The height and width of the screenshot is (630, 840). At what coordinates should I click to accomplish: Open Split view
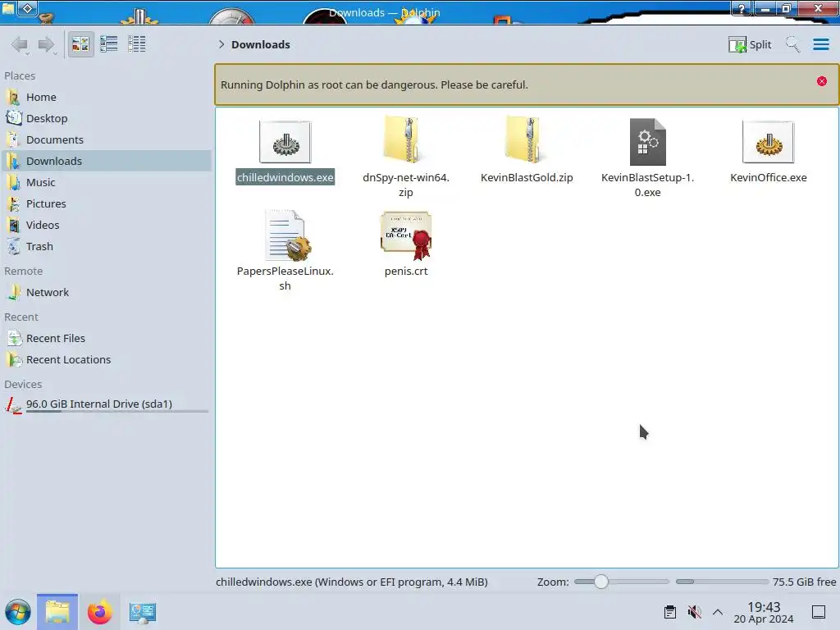[750, 44]
